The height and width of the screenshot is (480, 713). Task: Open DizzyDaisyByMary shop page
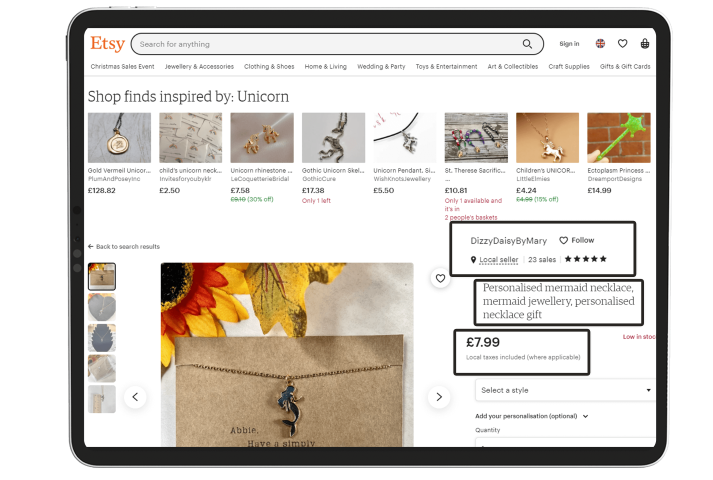pos(508,241)
